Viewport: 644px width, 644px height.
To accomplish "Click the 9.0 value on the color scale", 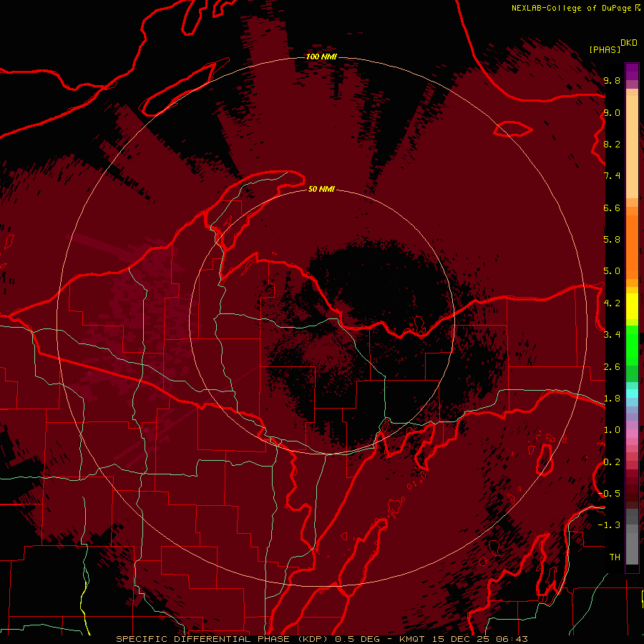I will tap(612, 112).
